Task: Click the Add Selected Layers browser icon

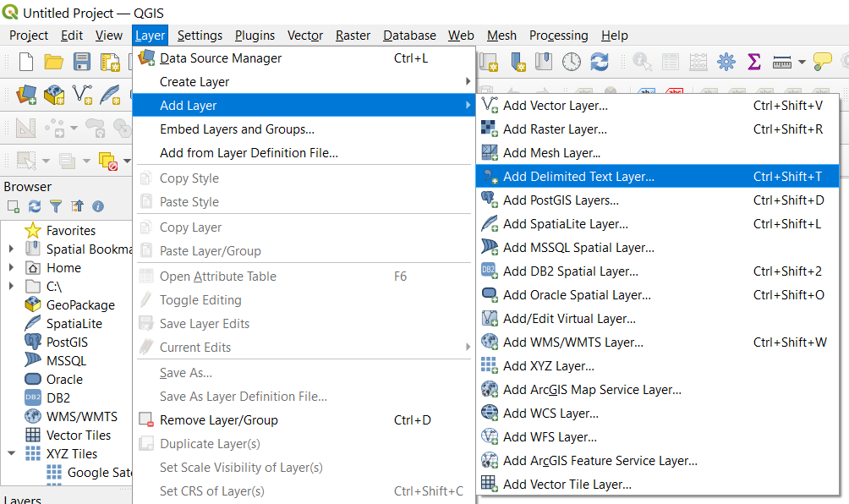Action: click(14, 206)
